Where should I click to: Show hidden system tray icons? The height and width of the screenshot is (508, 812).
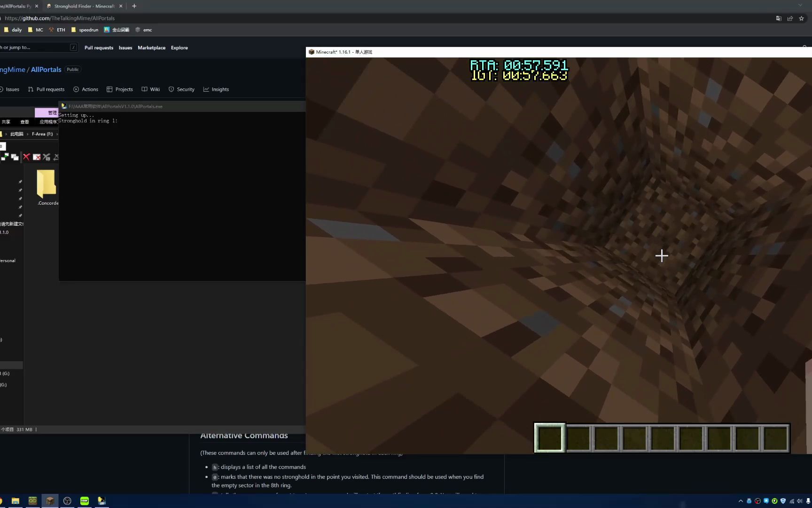coord(741,501)
